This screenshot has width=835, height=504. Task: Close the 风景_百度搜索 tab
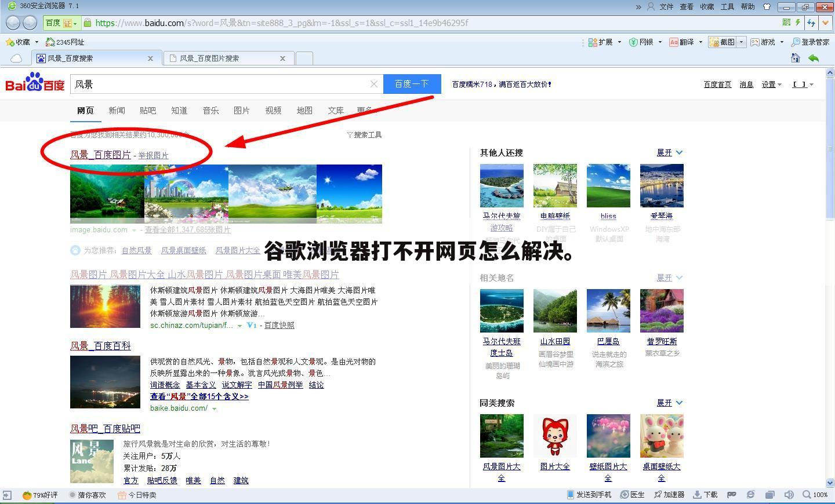point(150,58)
